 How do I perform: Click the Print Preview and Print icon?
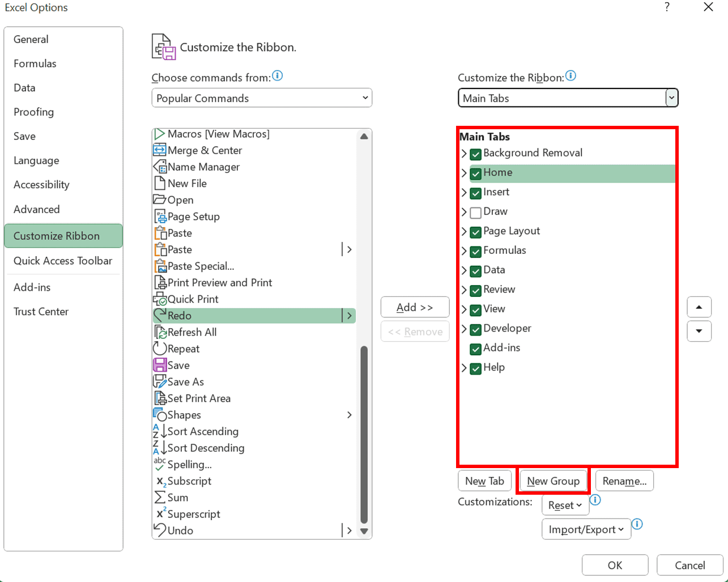[x=160, y=282]
